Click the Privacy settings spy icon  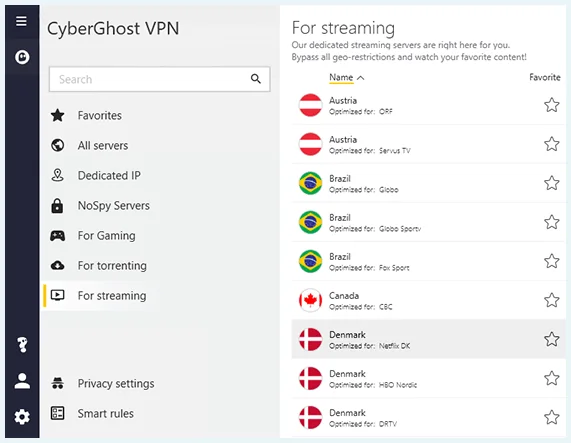click(x=58, y=383)
